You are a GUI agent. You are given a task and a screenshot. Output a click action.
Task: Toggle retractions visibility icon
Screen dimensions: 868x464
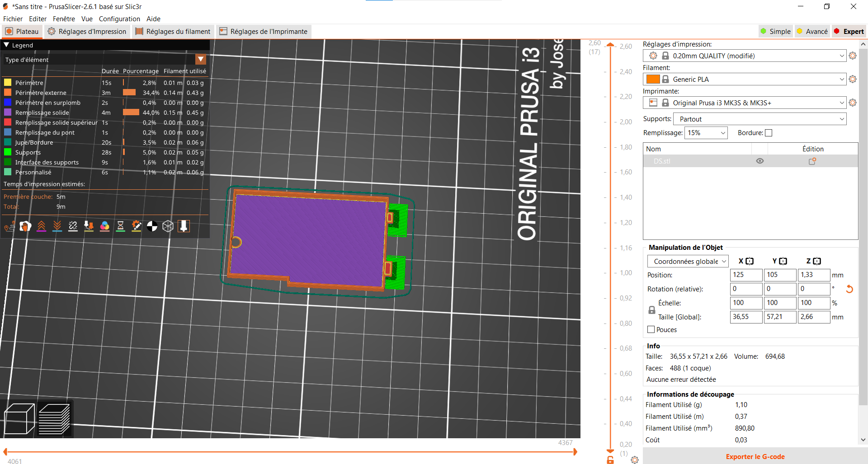tap(41, 226)
